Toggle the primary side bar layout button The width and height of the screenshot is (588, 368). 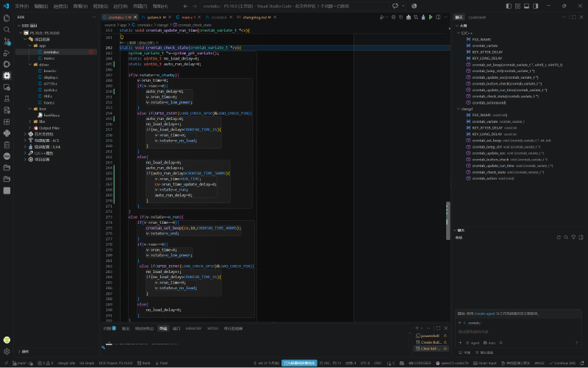coord(509,6)
